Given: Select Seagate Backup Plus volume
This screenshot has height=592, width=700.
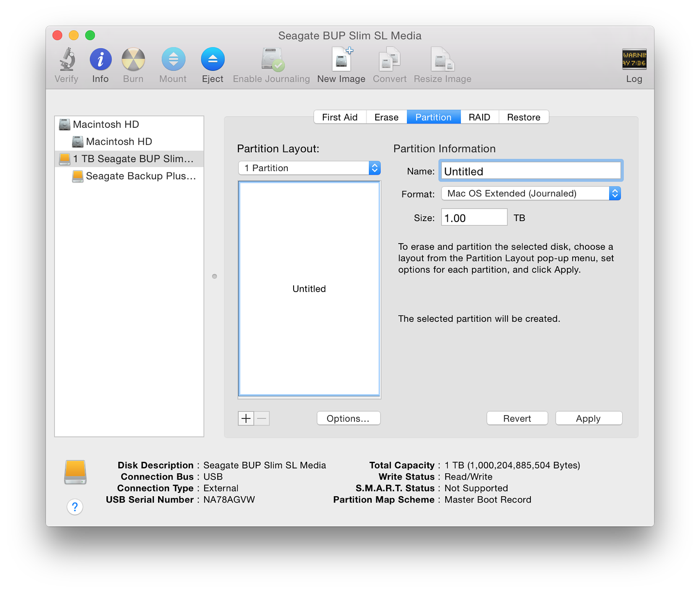Looking at the screenshot, I should 129,176.
